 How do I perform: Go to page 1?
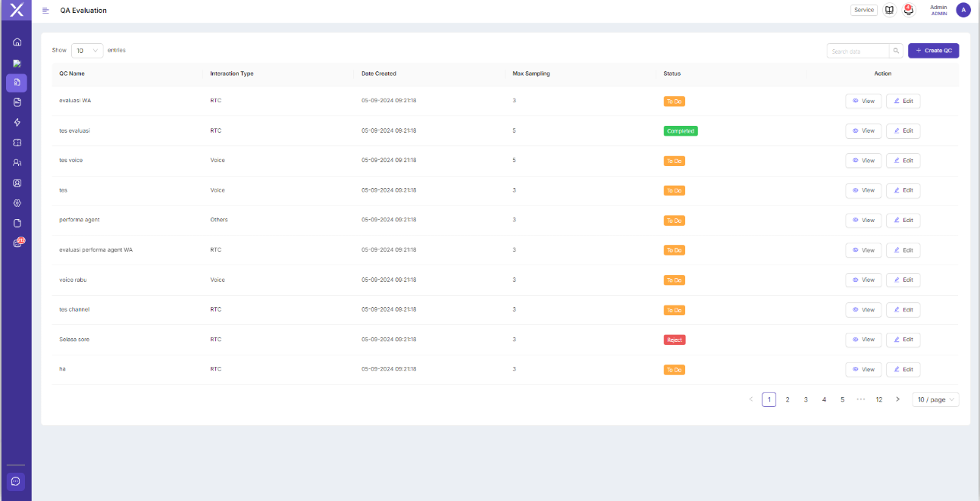coord(769,399)
